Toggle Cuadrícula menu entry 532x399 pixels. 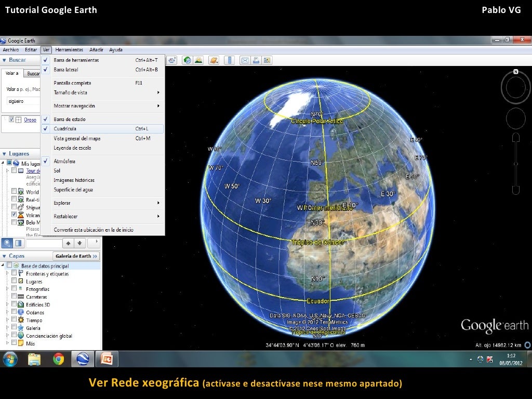[102, 129]
